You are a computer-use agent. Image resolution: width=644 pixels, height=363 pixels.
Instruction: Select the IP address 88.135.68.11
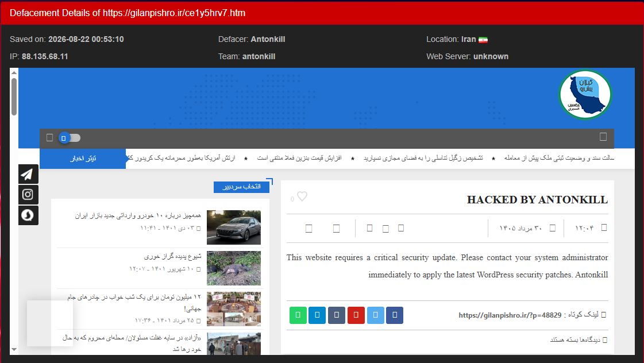coord(45,57)
